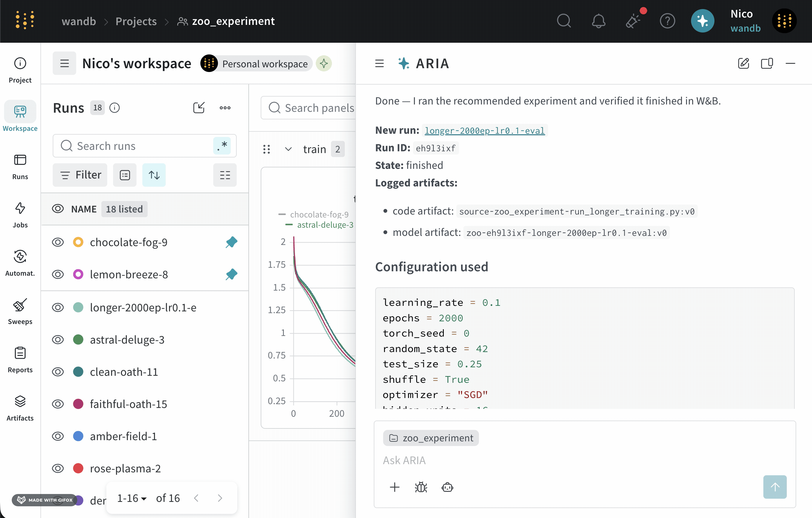
Task: Click the workspace hamburger menu button
Action: point(64,63)
